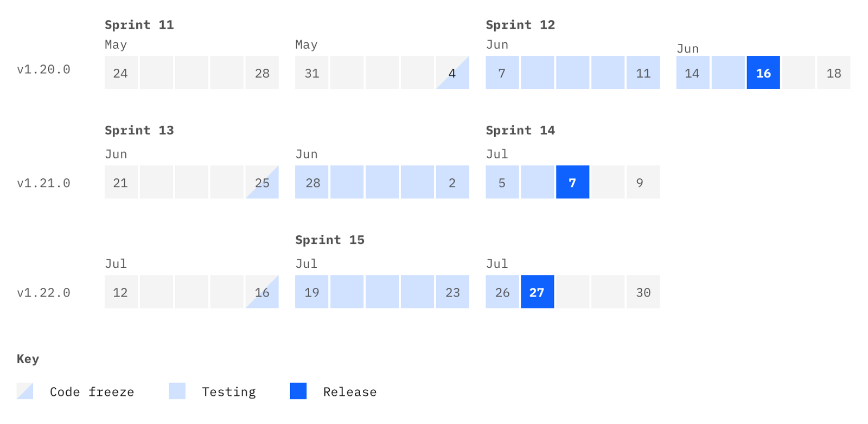Select code freeze day 4 in v1.20.0
The height and width of the screenshot is (424, 868).
452,73
